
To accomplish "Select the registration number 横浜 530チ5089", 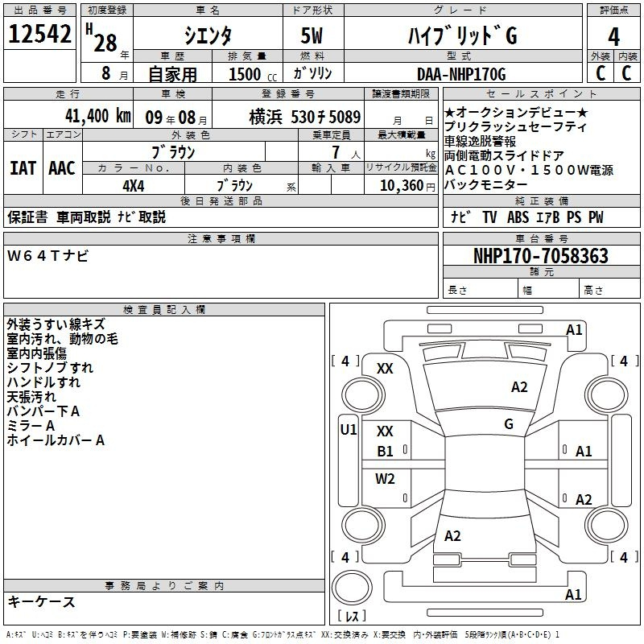I will click(304, 116).
